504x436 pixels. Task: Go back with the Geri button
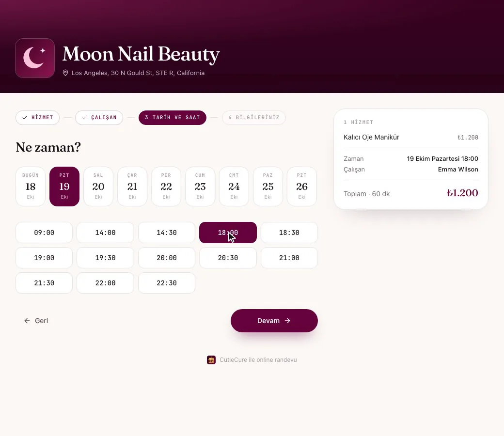tap(36, 321)
